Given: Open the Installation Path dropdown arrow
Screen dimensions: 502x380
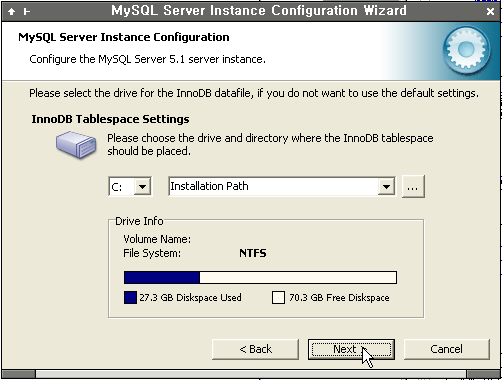Looking at the screenshot, I should pos(386,186).
